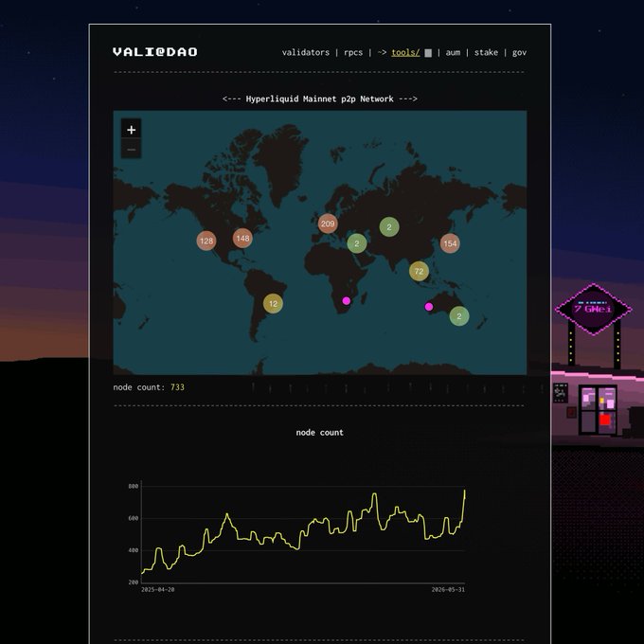Open the aum page
Screen dimensions: 644x644
[x=453, y=52]
